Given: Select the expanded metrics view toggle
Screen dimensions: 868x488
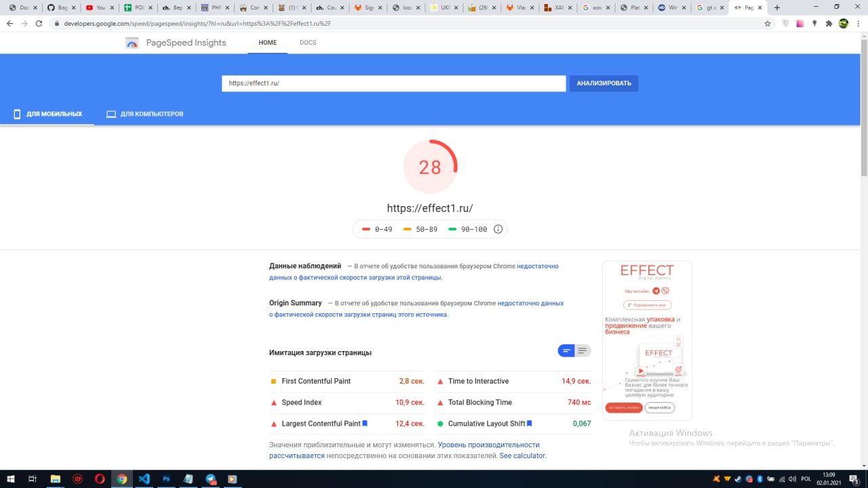Looking at the screenshot, I should (x=583, y=350).
